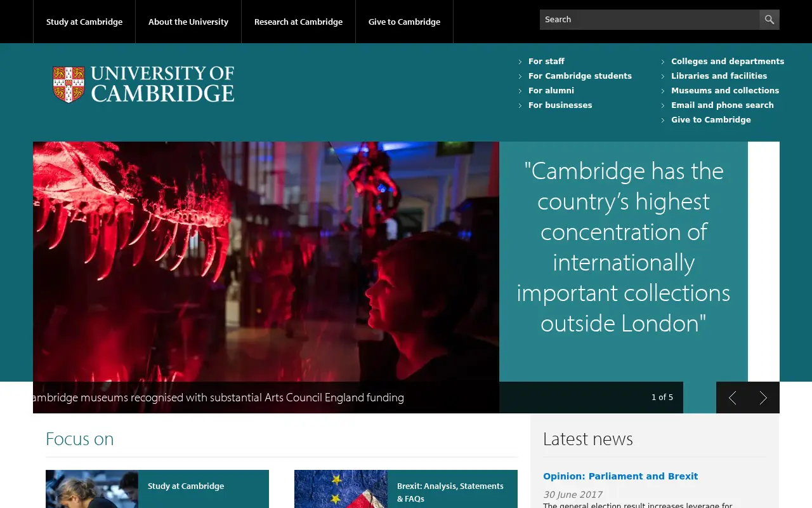The height and width of the screenshot is (508, 812).
Task: Click the 'Latest news' heading
Action: 588,439
